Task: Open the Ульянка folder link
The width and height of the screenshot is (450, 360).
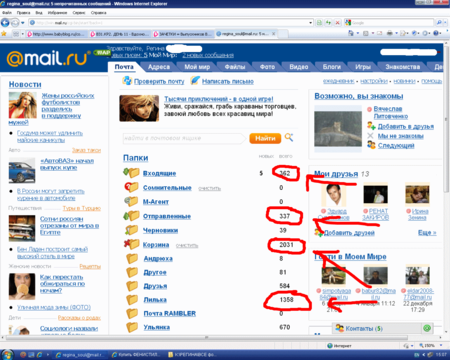Action: [156, 327]
